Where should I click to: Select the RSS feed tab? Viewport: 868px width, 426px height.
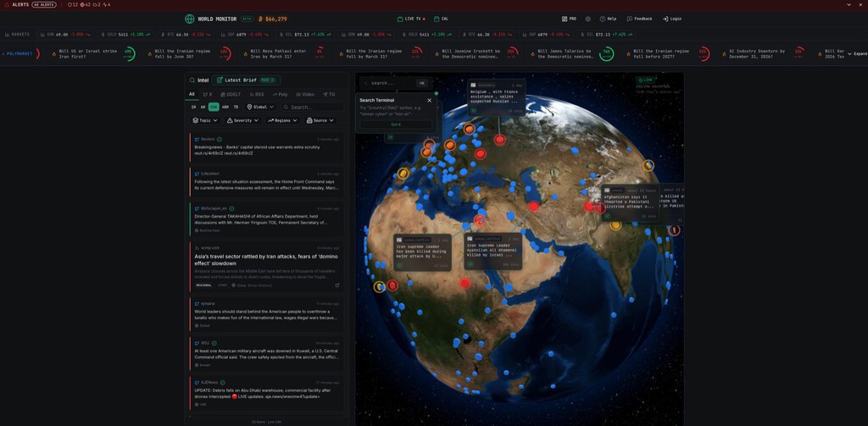pyautogui.click(x=257, y=94)
